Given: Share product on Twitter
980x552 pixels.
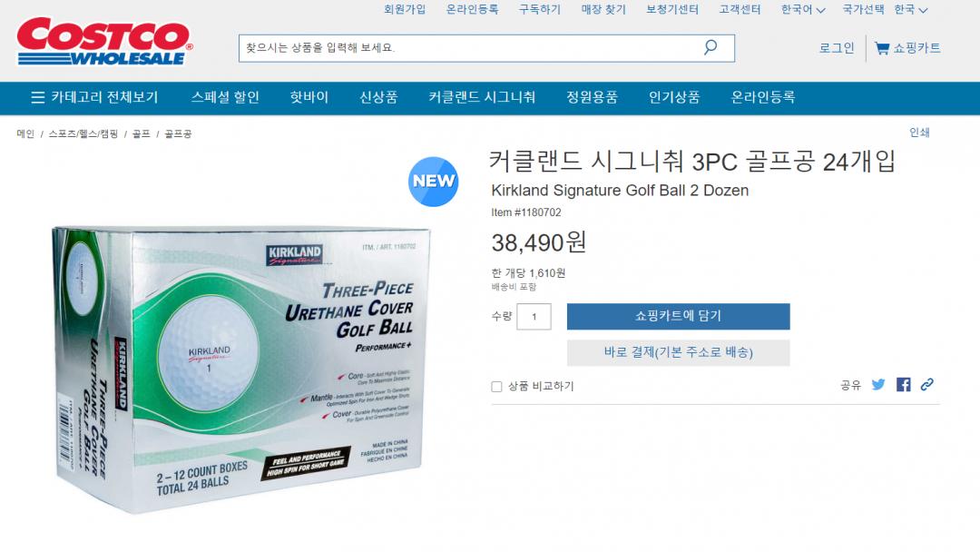Looking at the screenshot, I should (x=878, y=384).
